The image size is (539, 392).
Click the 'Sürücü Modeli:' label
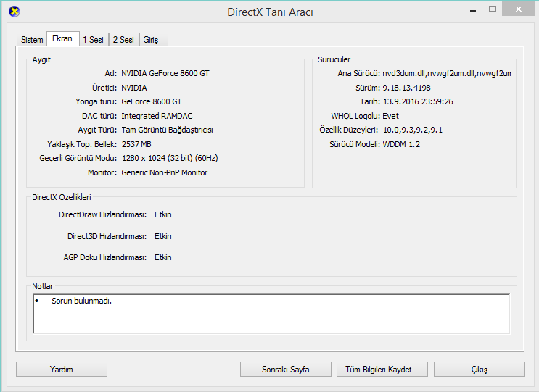point(355,144)
